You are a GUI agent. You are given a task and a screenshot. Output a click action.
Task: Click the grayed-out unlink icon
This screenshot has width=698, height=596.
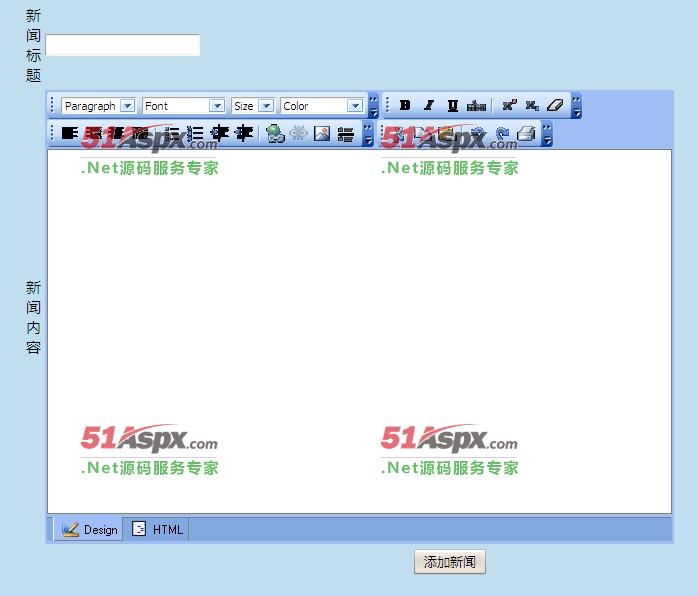298,133
